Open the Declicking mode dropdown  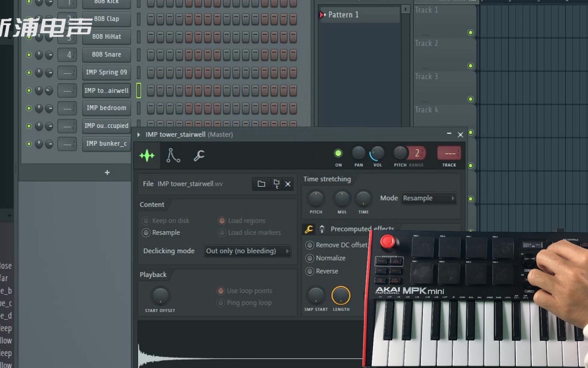[x=247, y=251]
